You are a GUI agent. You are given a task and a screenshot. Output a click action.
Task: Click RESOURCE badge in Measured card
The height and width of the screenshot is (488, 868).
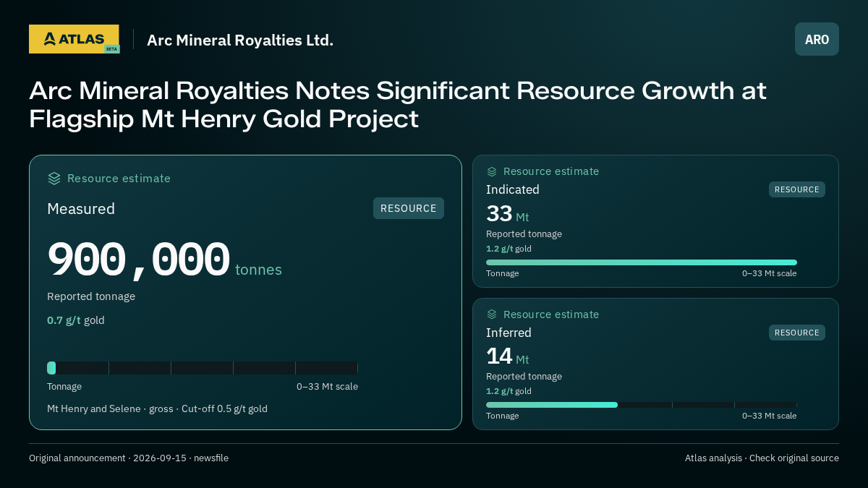(x=409, y=208)
